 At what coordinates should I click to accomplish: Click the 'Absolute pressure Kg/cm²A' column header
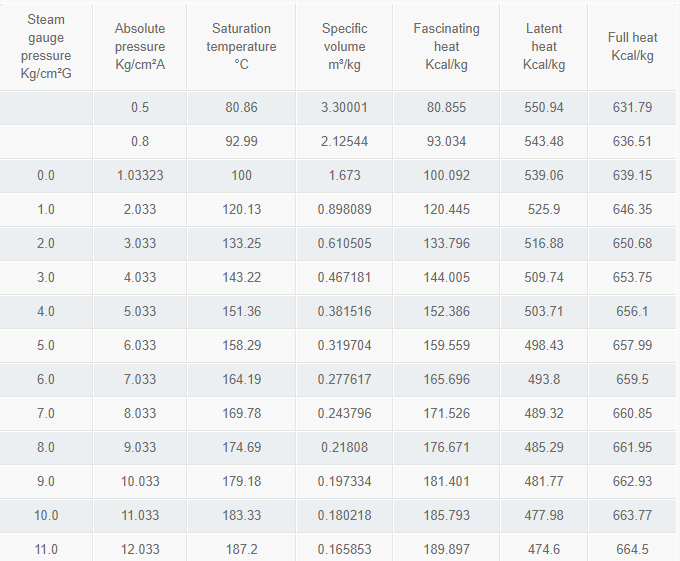tap(140, 47)
